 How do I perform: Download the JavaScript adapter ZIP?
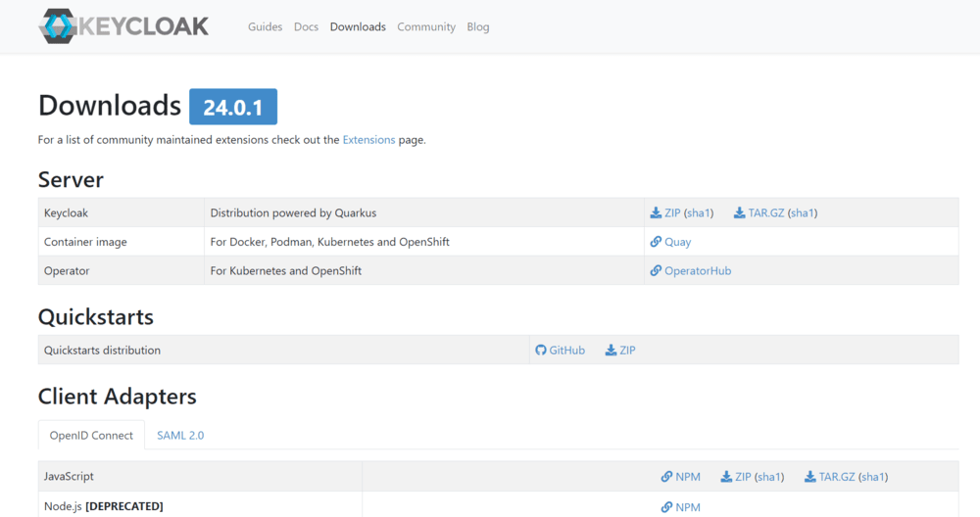[x=743, y=477]
